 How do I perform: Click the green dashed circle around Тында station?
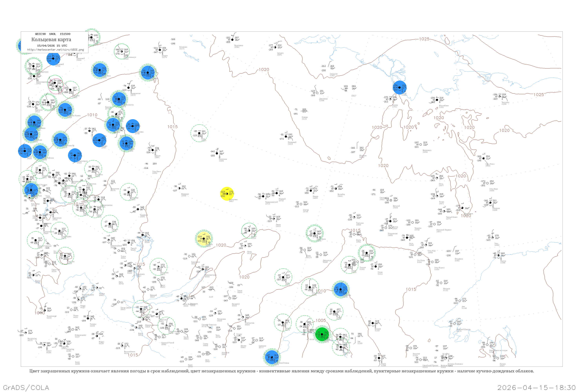(x=335, y=311)
